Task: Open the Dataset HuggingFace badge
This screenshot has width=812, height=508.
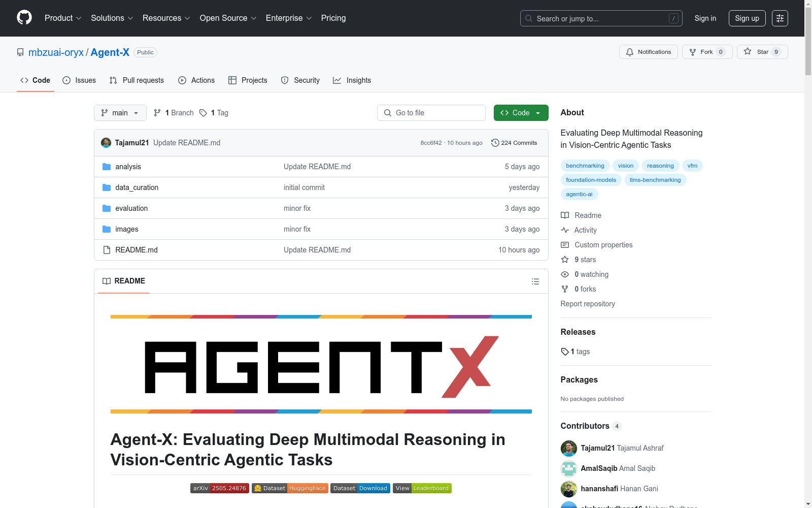Action: tap(290, 488)
